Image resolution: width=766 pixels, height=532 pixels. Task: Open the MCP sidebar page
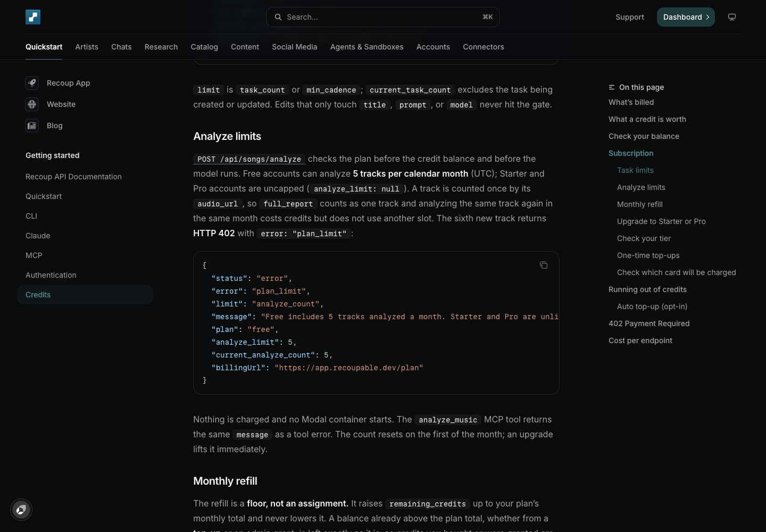[x=34, y=255]
